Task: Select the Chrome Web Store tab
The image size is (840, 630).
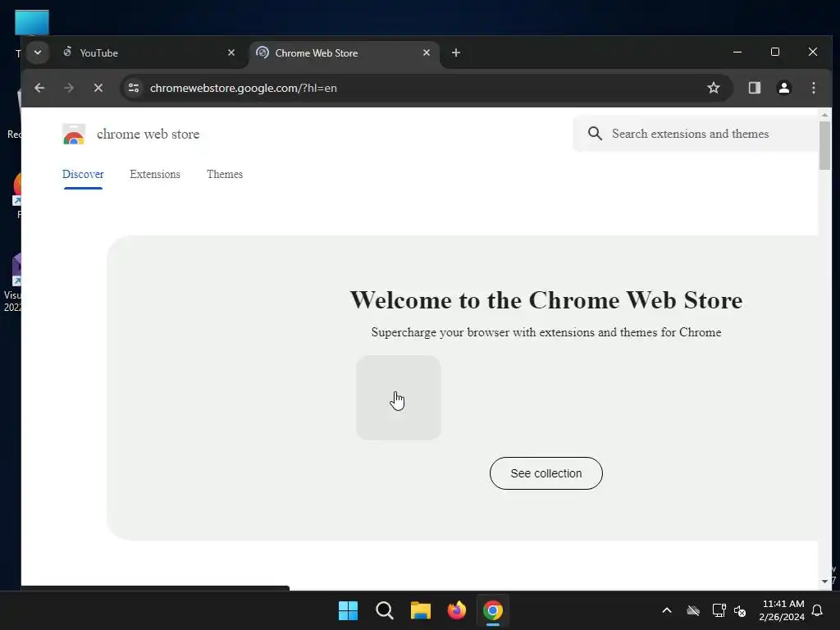Action: [344, 52]
